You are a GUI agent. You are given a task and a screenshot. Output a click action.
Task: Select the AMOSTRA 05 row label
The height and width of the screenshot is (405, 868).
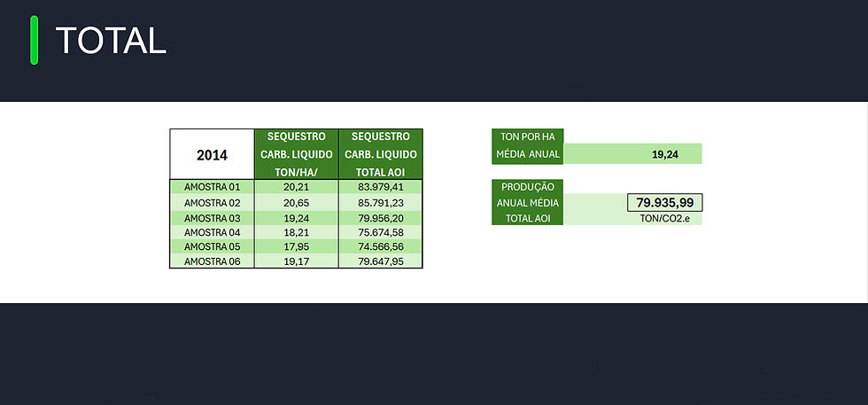212,246
